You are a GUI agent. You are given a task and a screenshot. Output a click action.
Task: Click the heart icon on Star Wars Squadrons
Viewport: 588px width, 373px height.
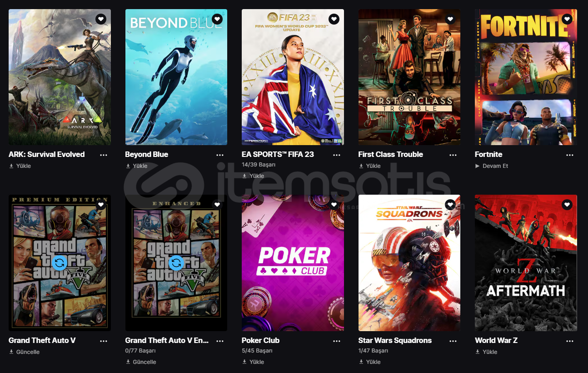point(450,205)
